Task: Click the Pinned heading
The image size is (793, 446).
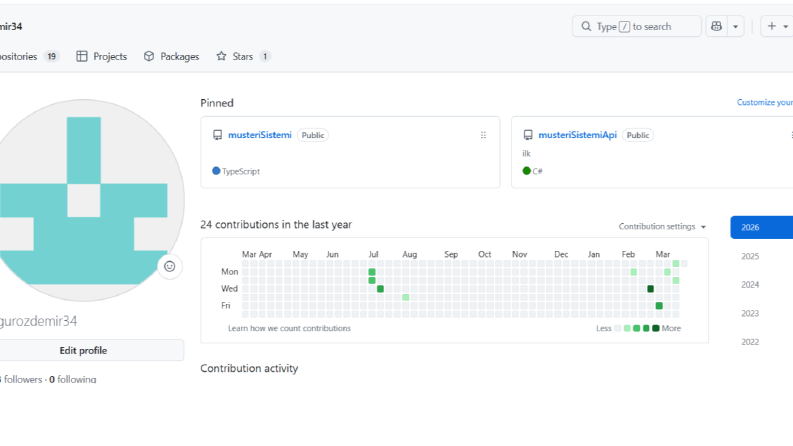Action: [217, 103]
